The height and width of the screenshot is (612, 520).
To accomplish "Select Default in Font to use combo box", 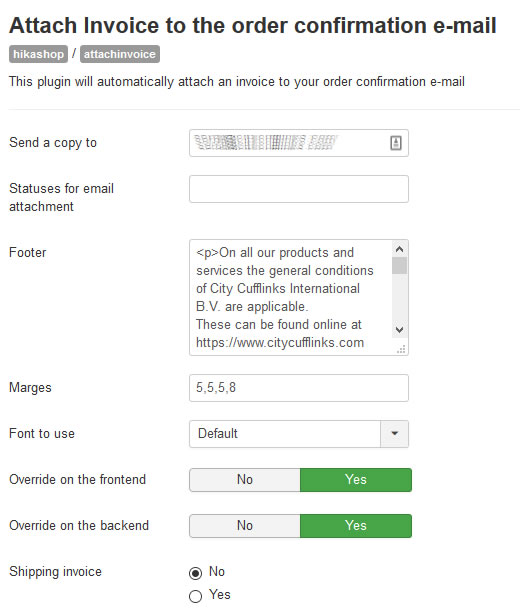I will click(285, 434).
